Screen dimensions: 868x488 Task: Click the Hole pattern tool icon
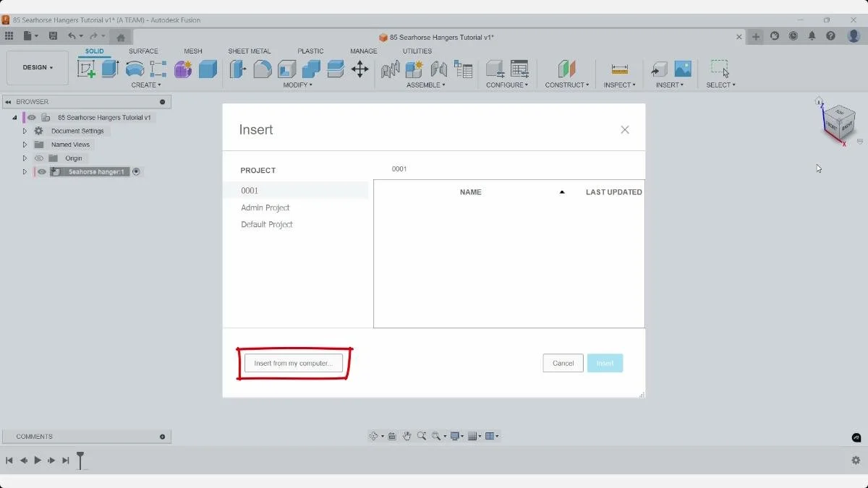pyautogui.click(x=158, y=69)
